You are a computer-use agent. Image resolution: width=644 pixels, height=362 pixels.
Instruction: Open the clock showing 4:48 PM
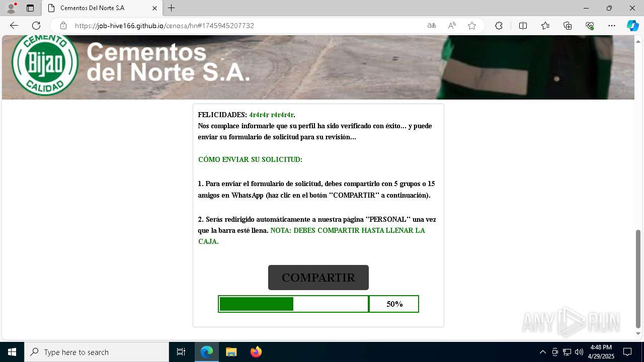pos(601,352)
